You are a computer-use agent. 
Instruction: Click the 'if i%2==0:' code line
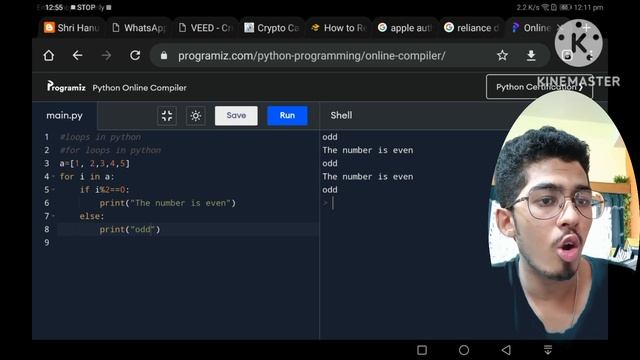[x=104, y=190]
